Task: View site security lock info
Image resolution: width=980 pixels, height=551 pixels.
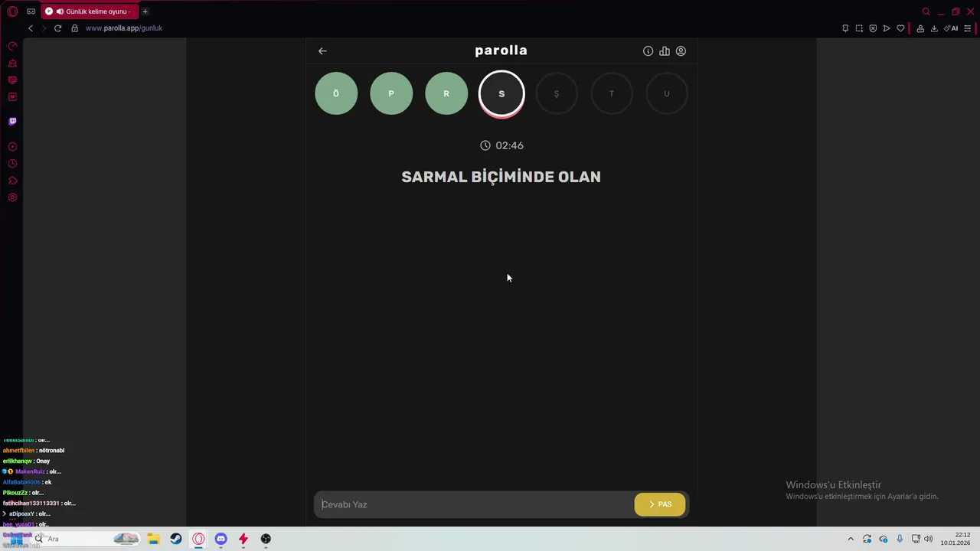Action: (x=74, y=28)
